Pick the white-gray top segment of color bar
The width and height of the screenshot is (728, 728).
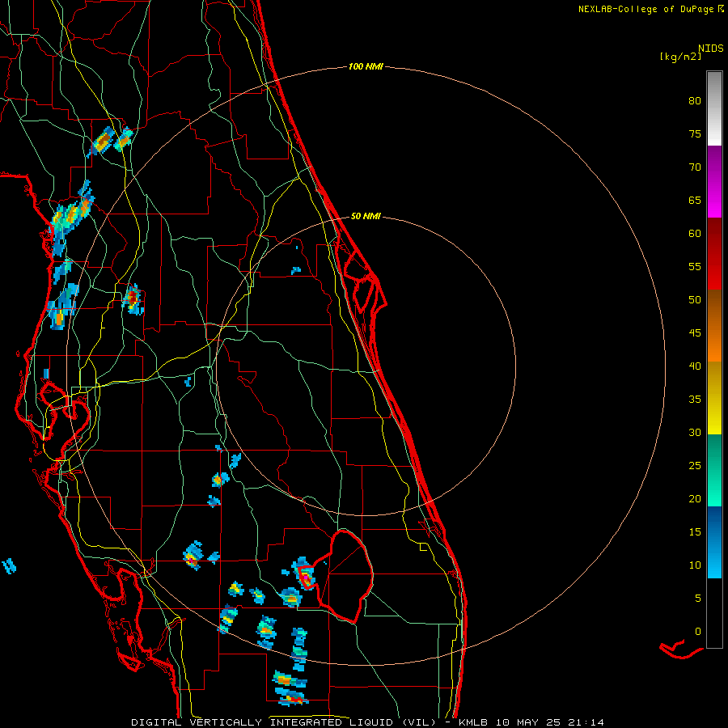point(714,108)
